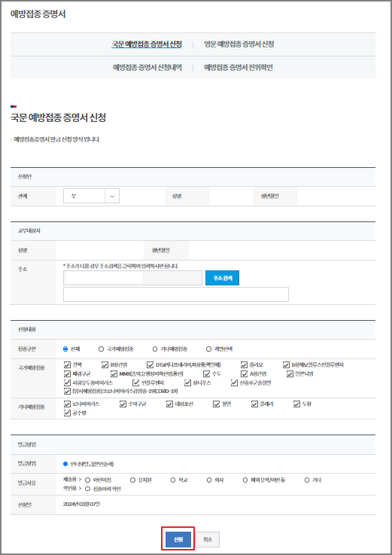Open the 국문 예방접종 증명서 신청 tab

coord(147,44)
